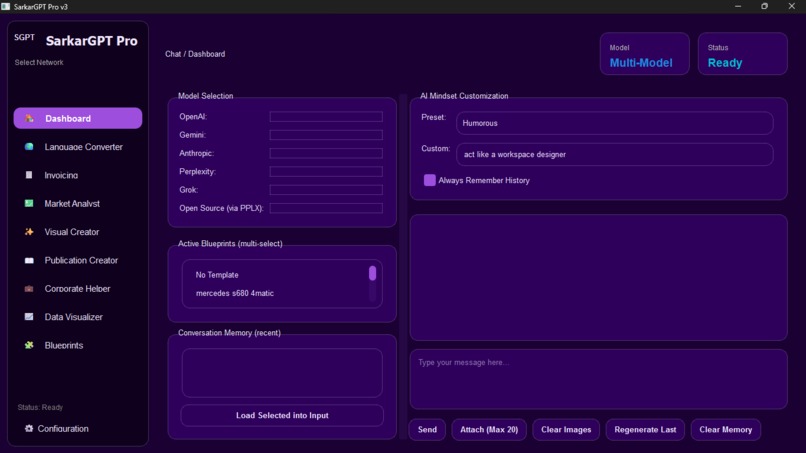Click Load Selected into Input button
The height and width of the screenshot is (453, 806).
282,415
